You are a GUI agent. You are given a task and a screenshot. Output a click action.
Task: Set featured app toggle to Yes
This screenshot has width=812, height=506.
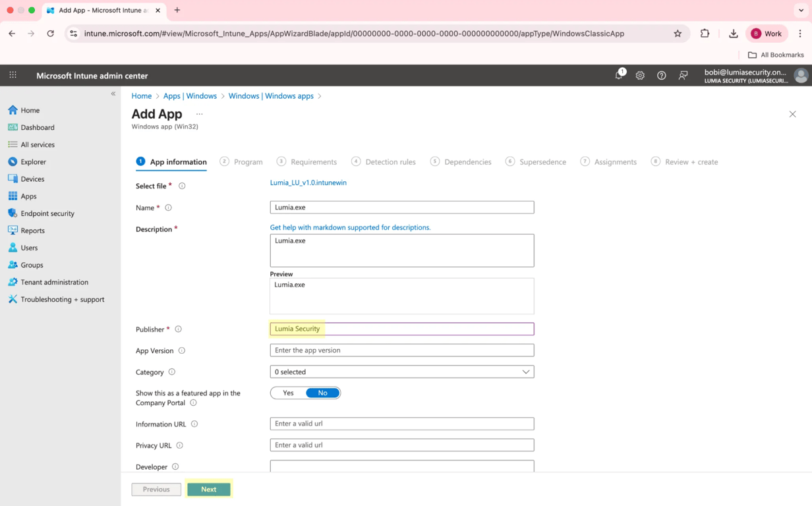pos(288,393)
